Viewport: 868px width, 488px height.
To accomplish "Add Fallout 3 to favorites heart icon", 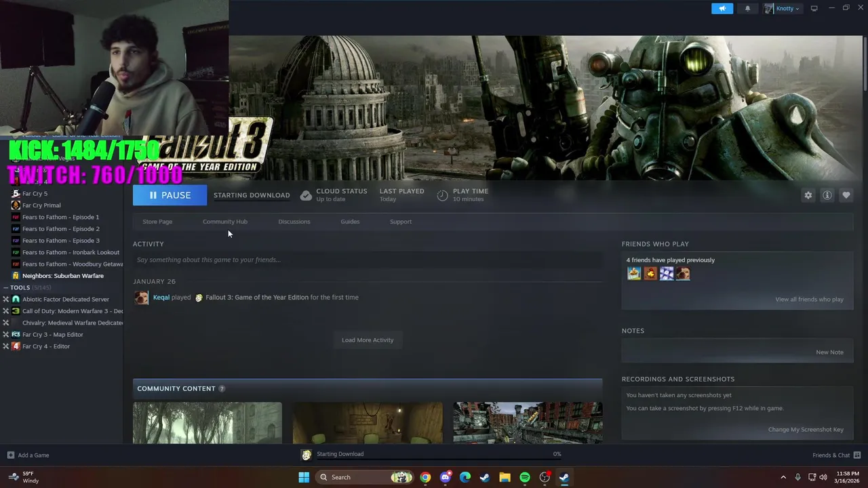I will pyautogui.click(x=846, y=195).
